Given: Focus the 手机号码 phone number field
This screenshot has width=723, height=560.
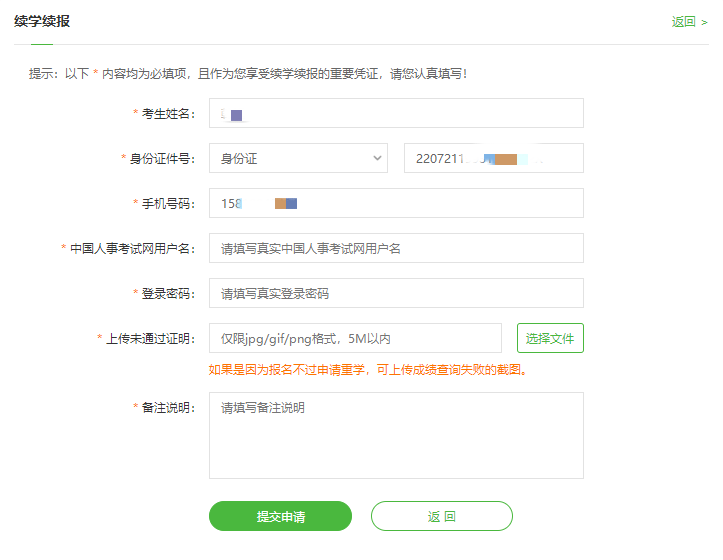Looking at the screenshot, I should [x=396, y=203].
